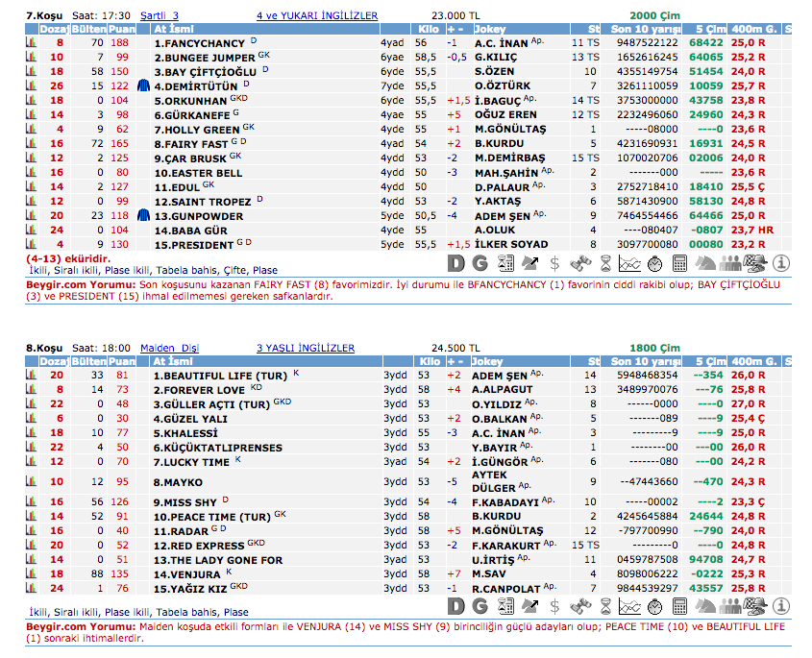
Task: Open the 4 ve YUKARI İNGİLİZLER link
Action: pyautogui.click(x=317, y=15)
